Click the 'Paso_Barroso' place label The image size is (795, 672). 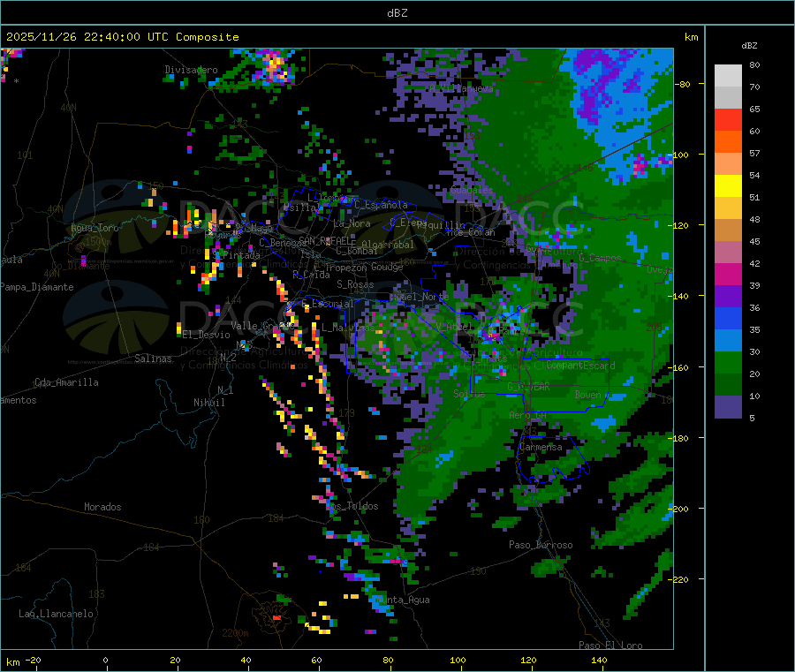coord(541,545)
